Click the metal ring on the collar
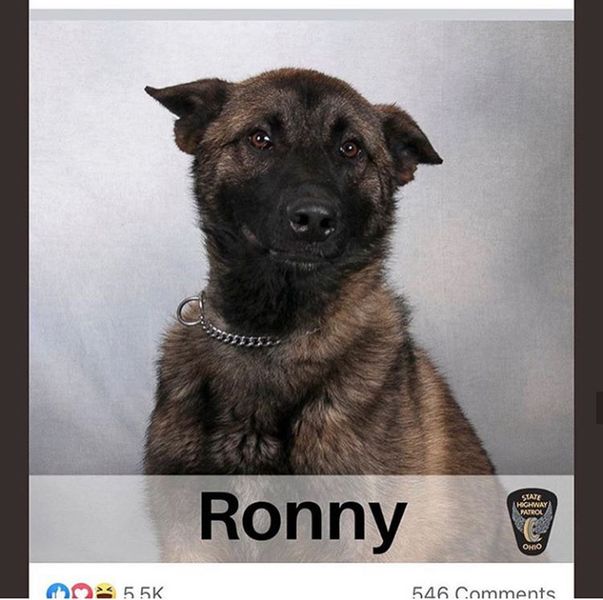This screenshot has height=600, width=603. coord(190,311)
